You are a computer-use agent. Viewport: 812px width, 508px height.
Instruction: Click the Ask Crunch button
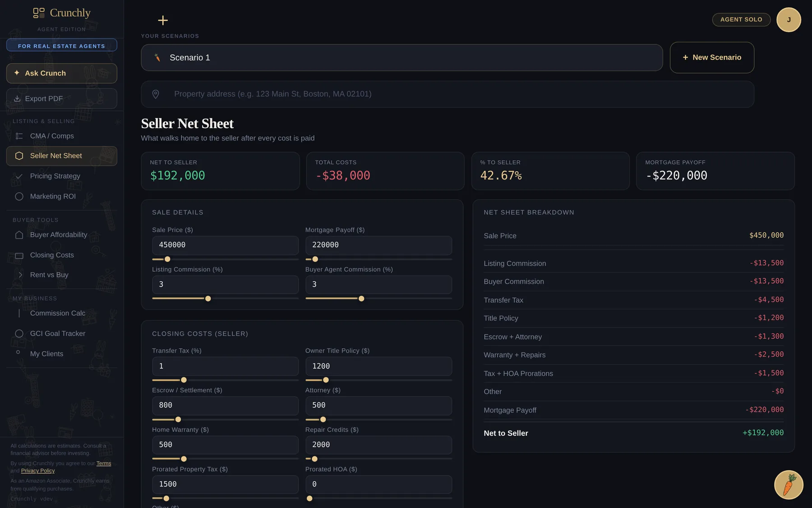[x=62, y=73]
